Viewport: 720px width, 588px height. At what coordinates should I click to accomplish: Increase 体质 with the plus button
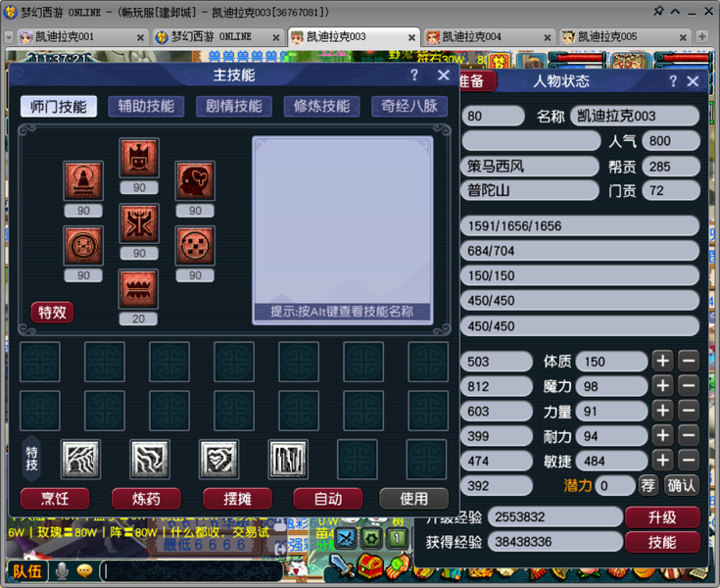click(662, 361)
